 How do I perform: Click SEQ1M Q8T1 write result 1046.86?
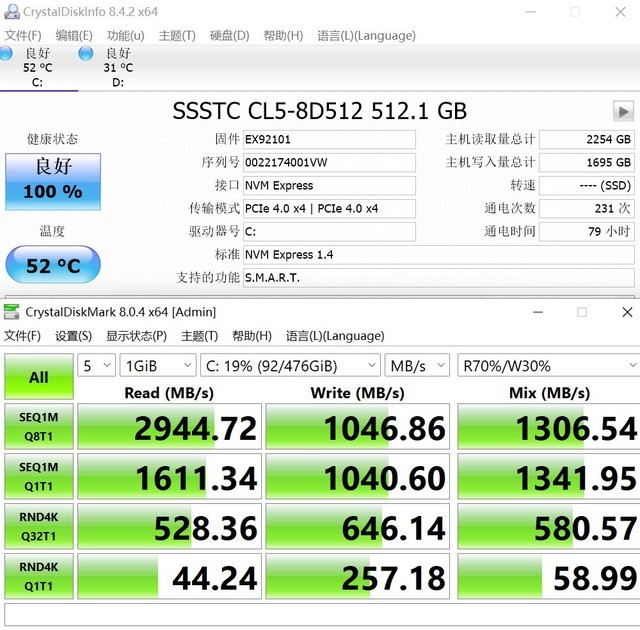click(x=358, y=427)
